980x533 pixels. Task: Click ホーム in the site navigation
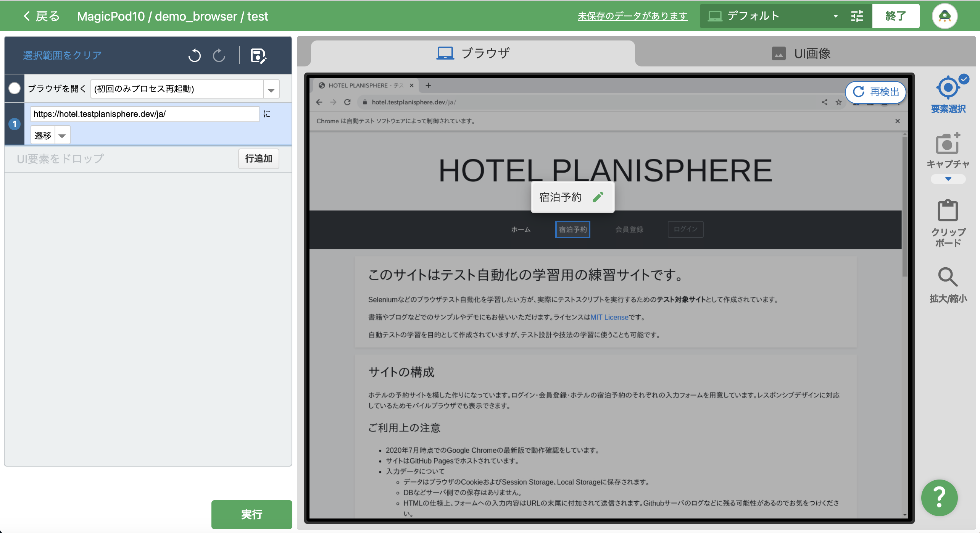click(521, 229)
